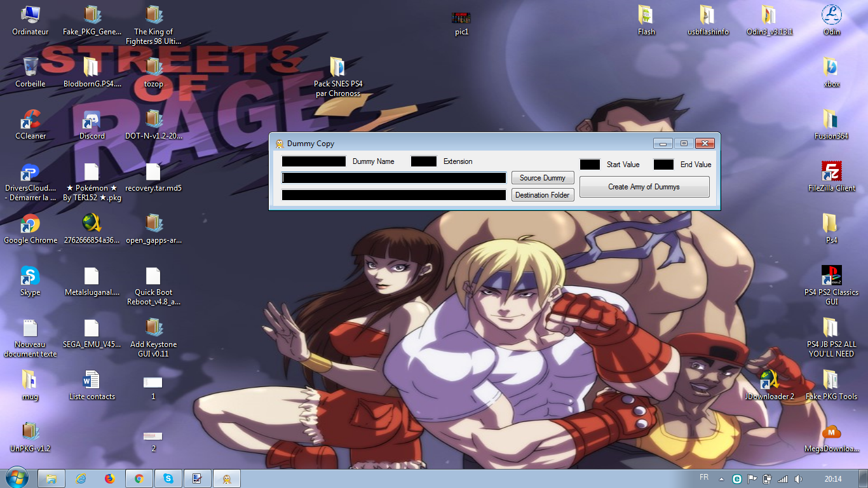
Task: Focus the Extension input field
Action: click(x=424, y=161)
